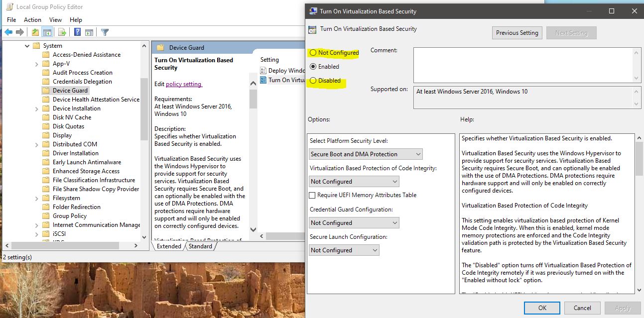644x318 pixels.
Task: Click the Previous Setting button
Action: 517,32
